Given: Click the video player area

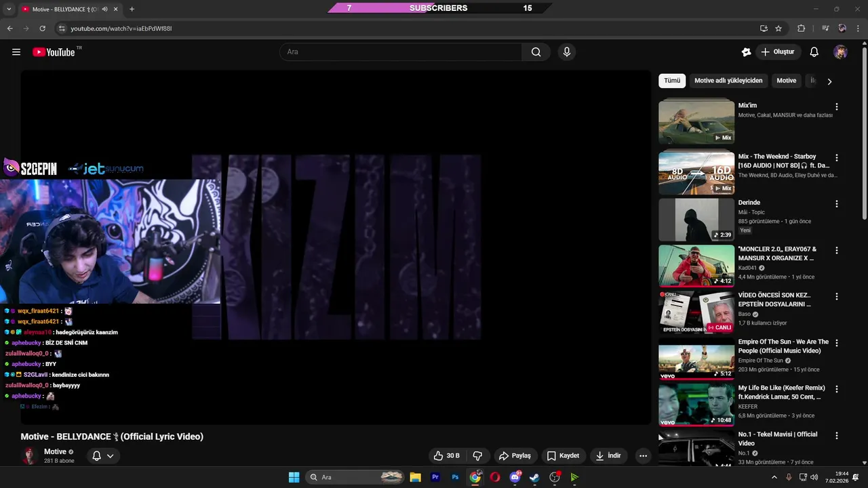Looking at the screenshot, I should [336, 247].
